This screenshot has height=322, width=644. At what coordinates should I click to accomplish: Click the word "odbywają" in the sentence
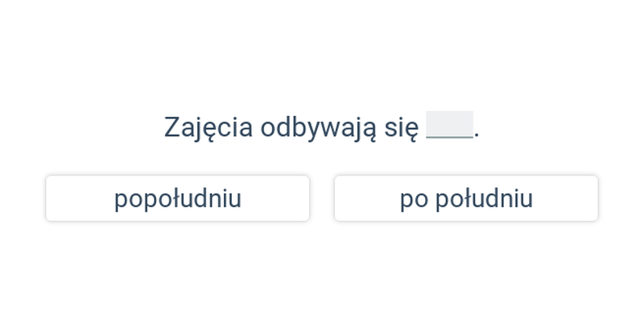point(318,128)
